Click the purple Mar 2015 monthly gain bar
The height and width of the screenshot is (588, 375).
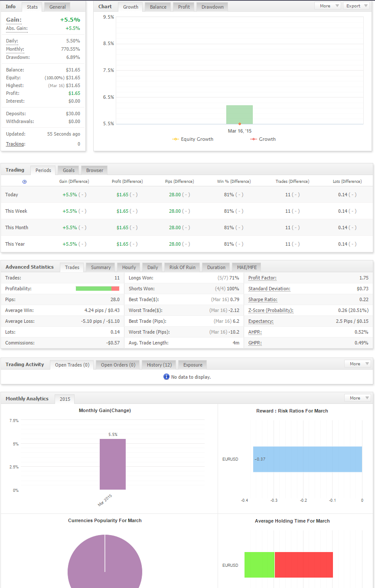(113, 464)
